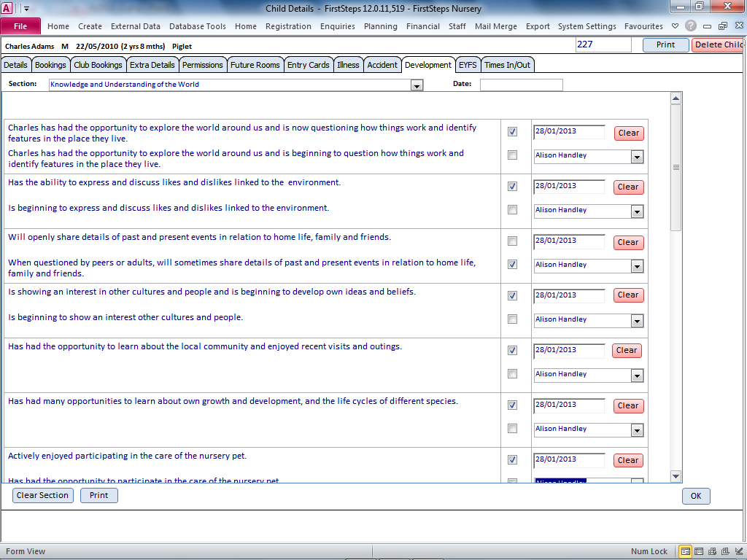Click the Delete Child button

click(719, 44)
